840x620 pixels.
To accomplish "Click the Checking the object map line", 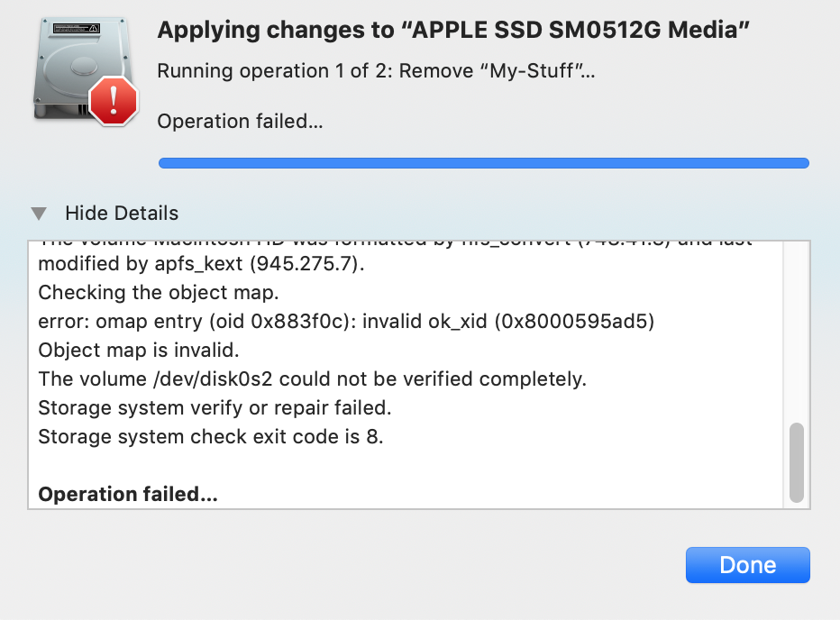I will tap(159, 293).
